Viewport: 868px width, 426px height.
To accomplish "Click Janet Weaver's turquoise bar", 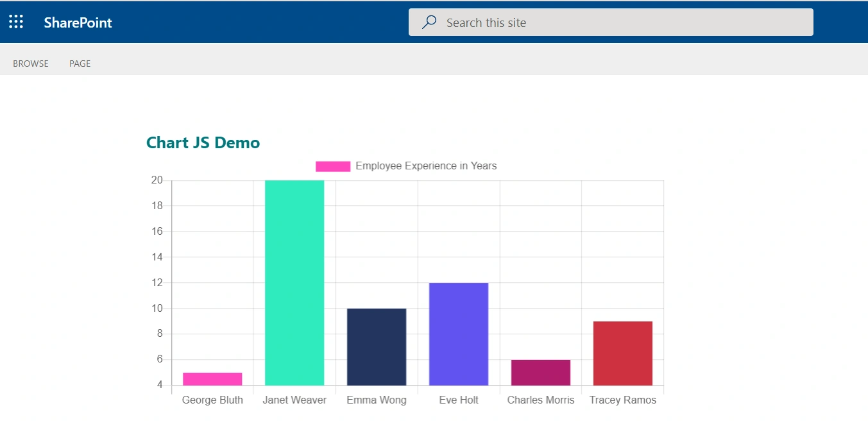I will pos(294,283).
